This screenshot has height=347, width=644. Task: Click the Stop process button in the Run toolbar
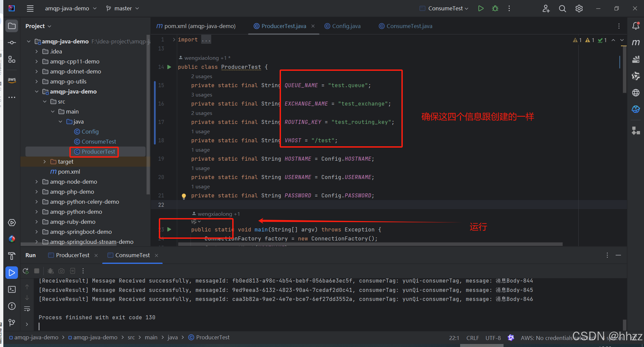37,271
